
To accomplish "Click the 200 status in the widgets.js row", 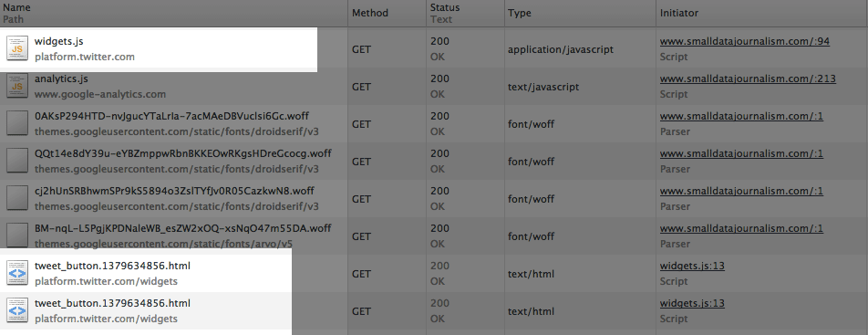I will (439, 42).
